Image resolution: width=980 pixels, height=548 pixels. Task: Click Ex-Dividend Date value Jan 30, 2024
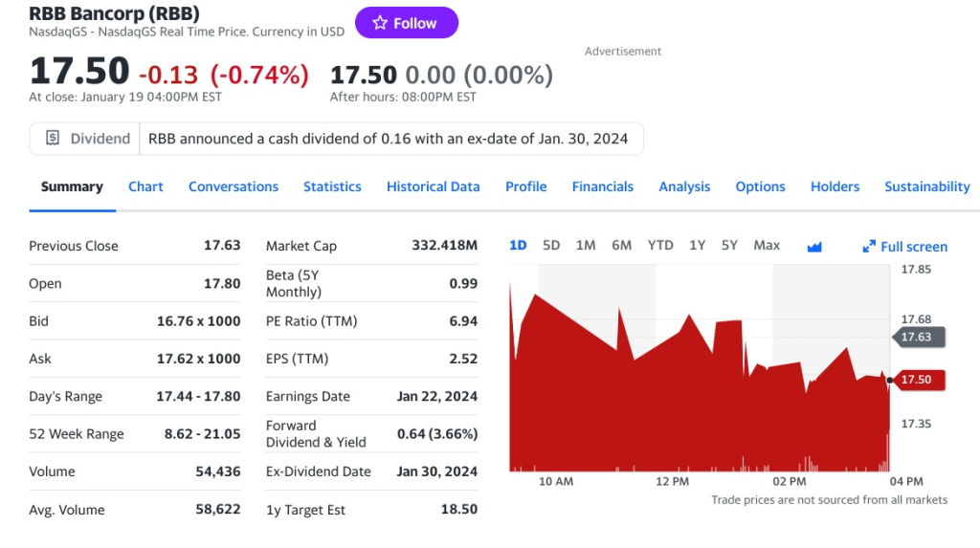click(436, 471)
